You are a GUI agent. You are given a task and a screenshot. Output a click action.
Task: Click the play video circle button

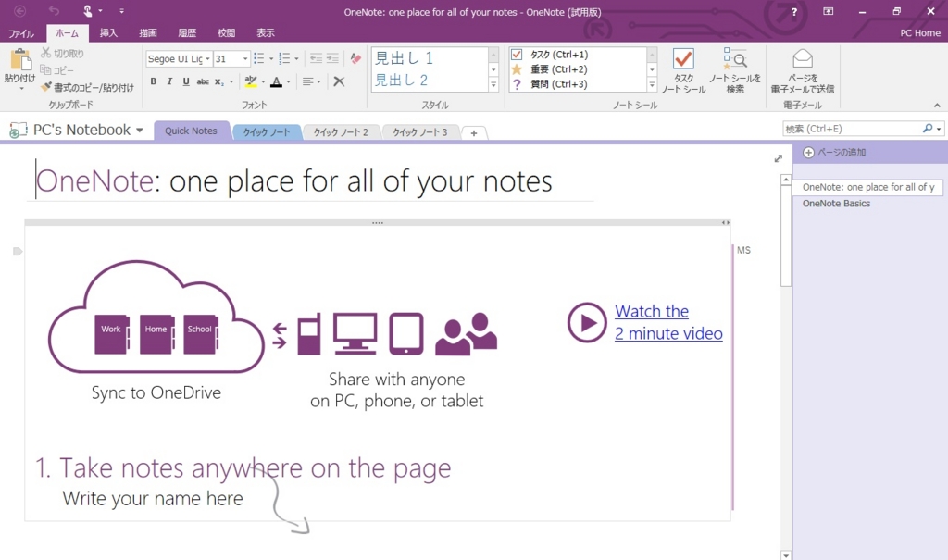coord(586,322)
